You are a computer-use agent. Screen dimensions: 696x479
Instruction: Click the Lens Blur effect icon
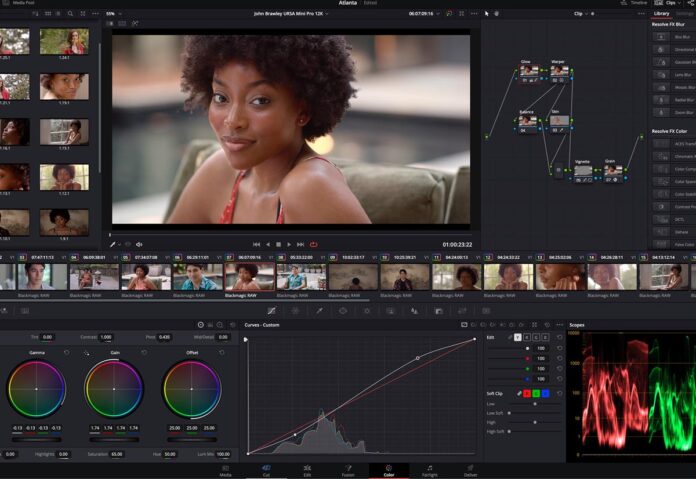661,75
